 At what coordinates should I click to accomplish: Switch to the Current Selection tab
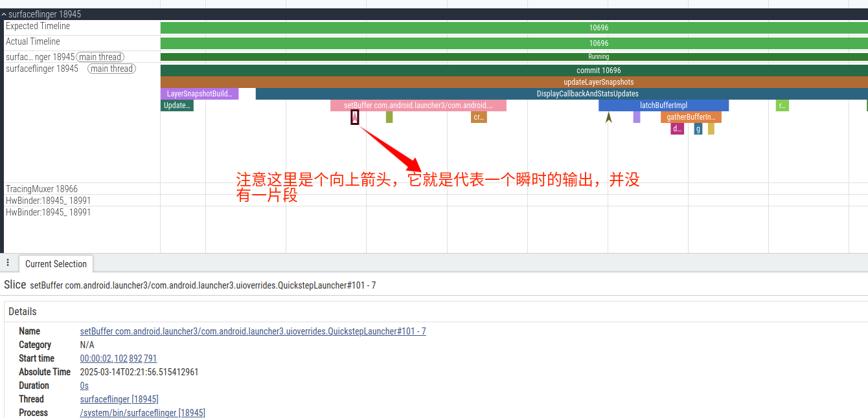click(56, 264)
